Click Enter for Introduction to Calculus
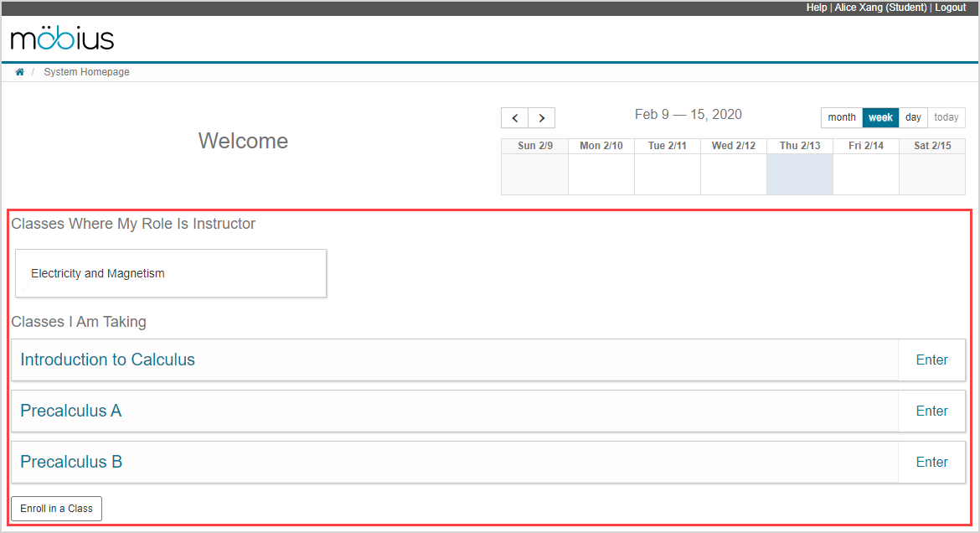The width and height of the screenshot is (980, 533). pyautogui.click(x=931, y=360)
